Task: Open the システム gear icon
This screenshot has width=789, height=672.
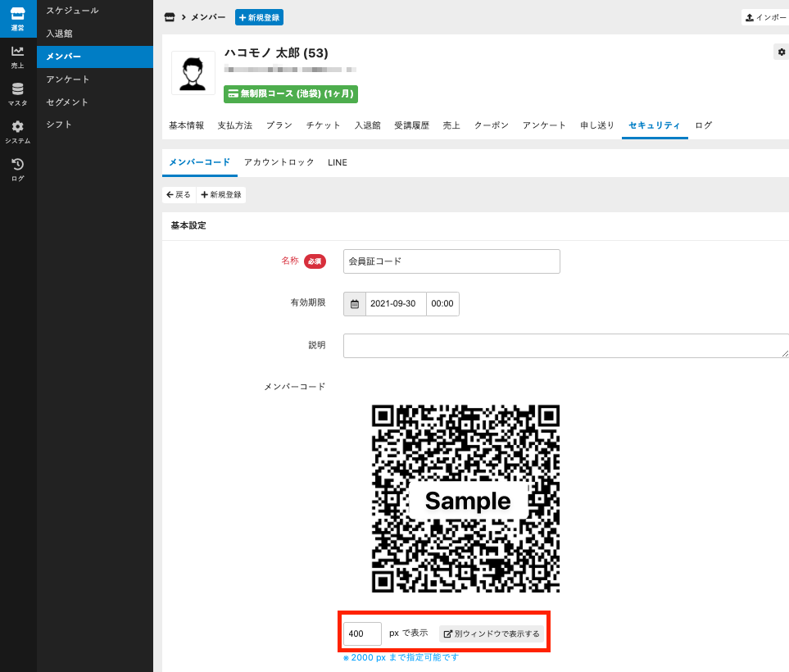Action: [17, 133]
